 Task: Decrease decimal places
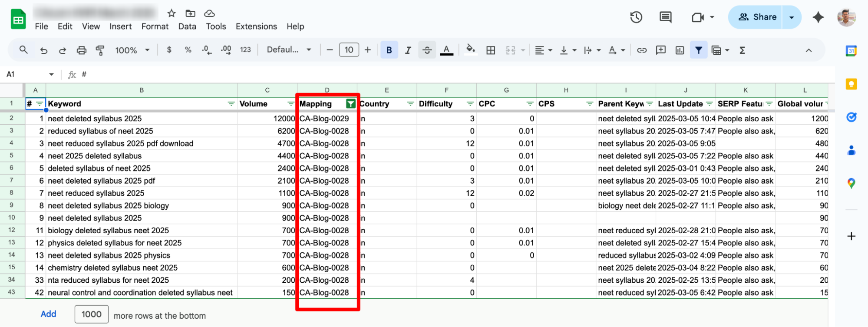click(207, 50)
